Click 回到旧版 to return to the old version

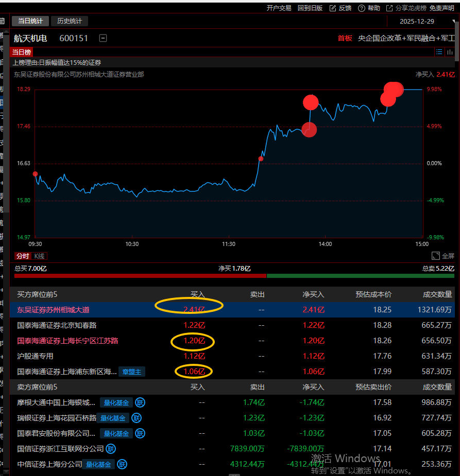coord(310,8)
